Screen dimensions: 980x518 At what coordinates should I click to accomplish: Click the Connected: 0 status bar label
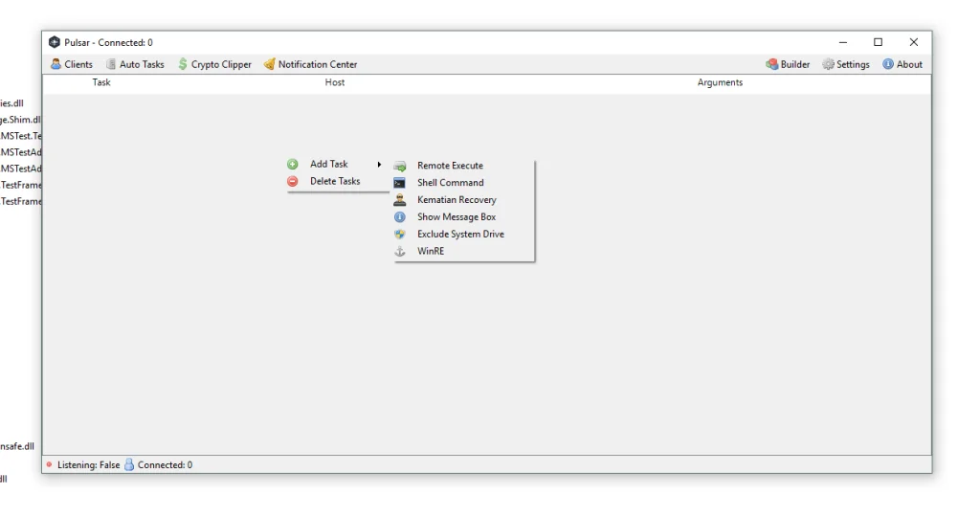click(165, 464)
